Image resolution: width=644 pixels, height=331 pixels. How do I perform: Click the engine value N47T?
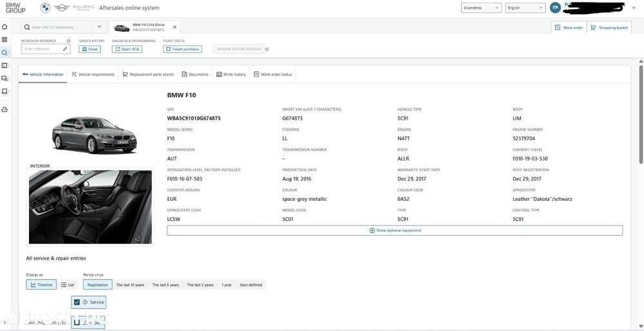[404, 138]
